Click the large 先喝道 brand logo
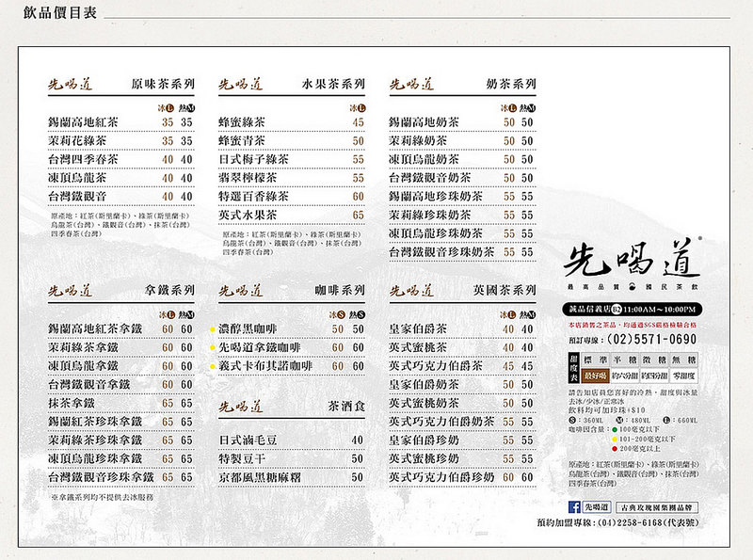This screenshot has width=753, height=560. pyautogui.click(x=632, y=260)
